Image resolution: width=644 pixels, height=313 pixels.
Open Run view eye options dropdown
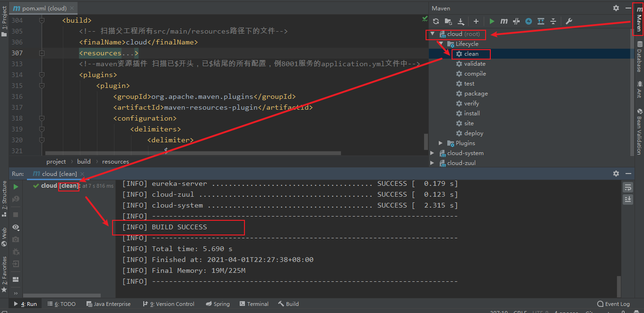16,227
